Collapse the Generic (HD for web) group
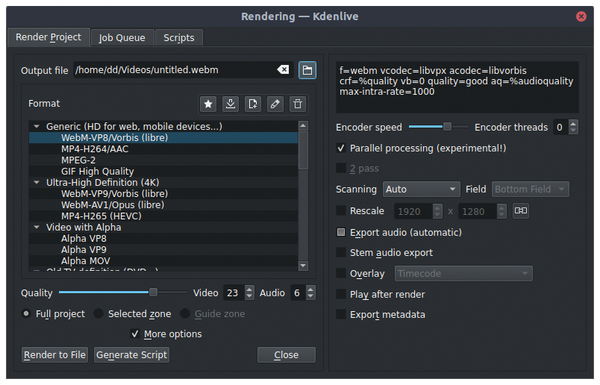 coord(37,126)
